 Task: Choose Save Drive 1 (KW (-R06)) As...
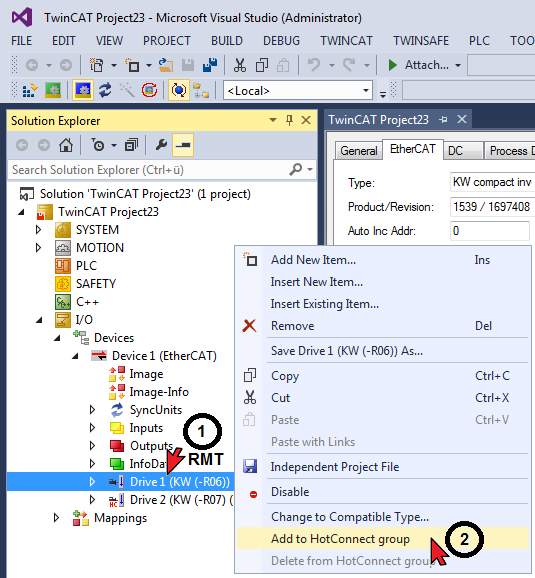[383, 351]
